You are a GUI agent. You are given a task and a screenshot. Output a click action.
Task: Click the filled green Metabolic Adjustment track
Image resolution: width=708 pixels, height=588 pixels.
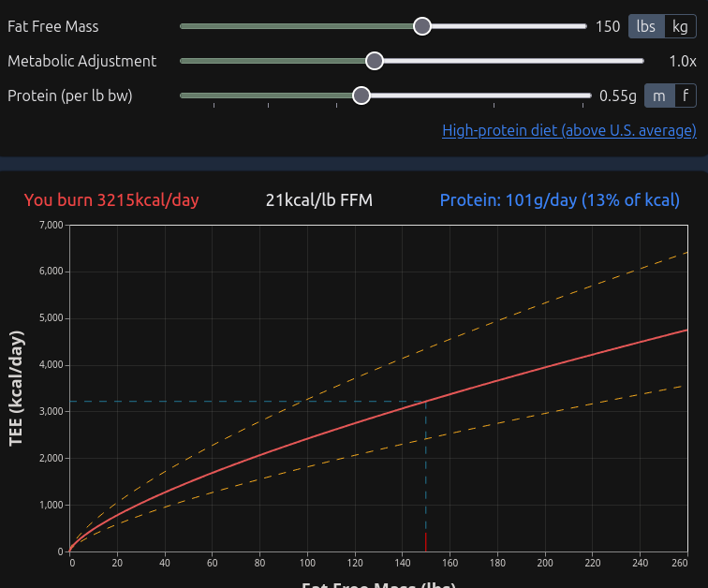click(x=273, y=61)
